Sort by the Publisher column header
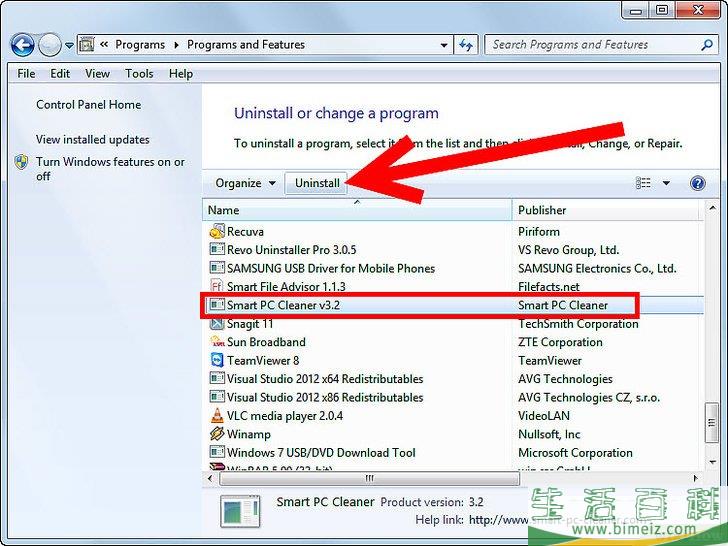Viewport: 728px width, 546px height. coord(607,210)
